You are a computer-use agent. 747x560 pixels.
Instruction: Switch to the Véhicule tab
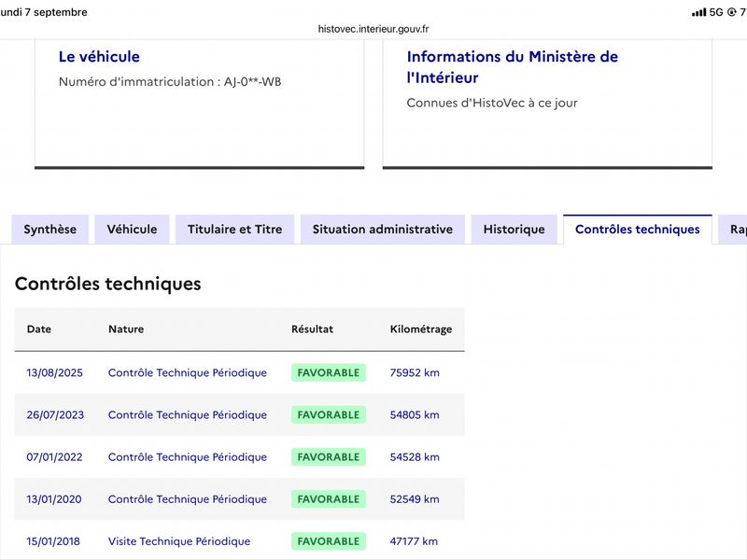point(132,229)
